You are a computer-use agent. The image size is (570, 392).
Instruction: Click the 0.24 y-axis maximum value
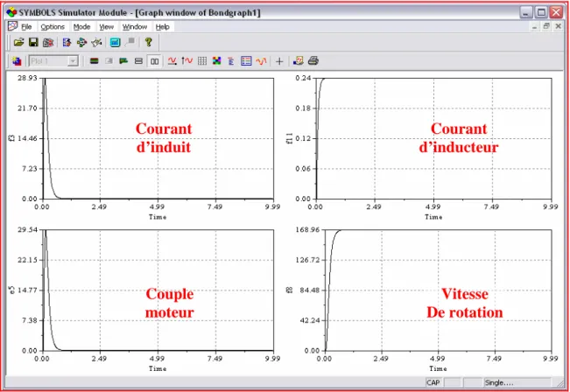(x=303, y=78)
